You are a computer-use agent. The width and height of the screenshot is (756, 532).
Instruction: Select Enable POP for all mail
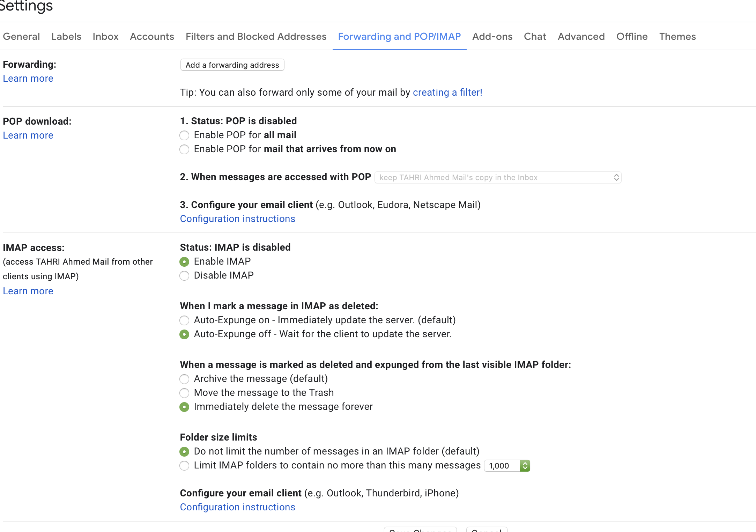[x=184, y=135]
